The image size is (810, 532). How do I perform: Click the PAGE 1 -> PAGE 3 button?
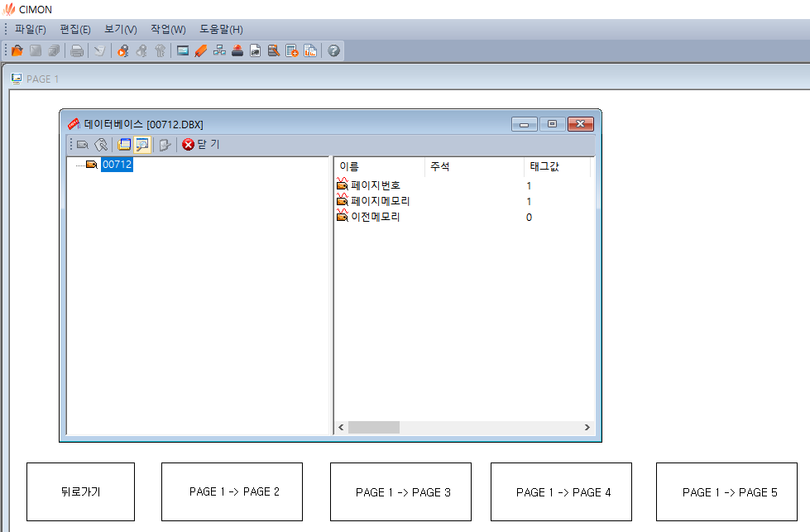(400, 491)
